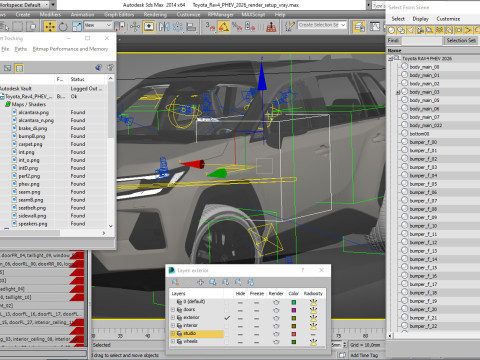Screen dimensions: 480x360
Task: Open the Modifiers menu
Action: tap(50, 15)
